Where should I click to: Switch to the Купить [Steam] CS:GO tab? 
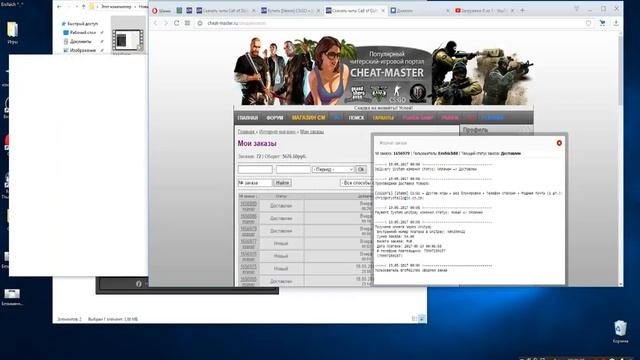tap(290, 11)
